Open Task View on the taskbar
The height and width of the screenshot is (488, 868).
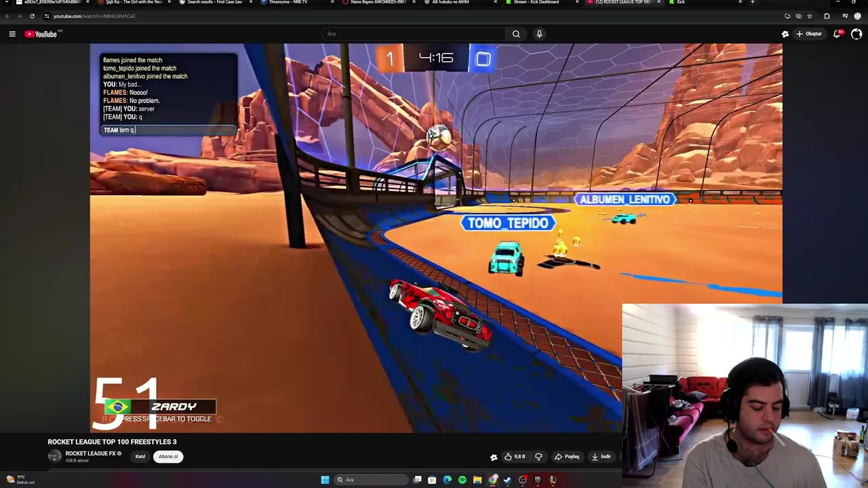tap(418, 480)
